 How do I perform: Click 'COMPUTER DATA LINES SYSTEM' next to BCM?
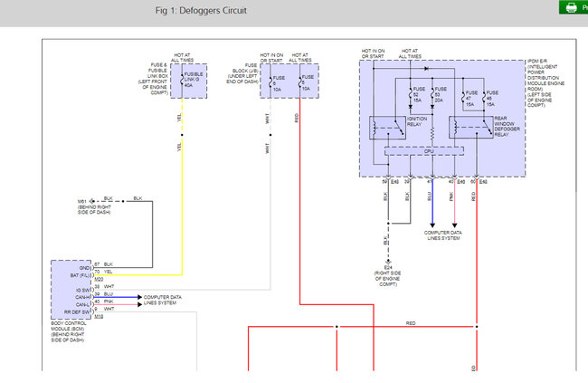point(162,300)
